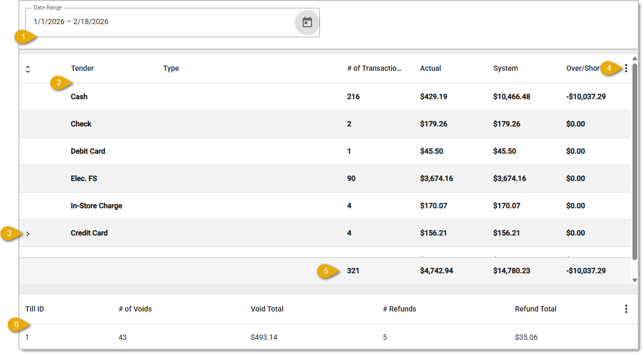Viewport: 644px width, 355px height.
Task: Click void total $493.14
Action: (264, 337)
